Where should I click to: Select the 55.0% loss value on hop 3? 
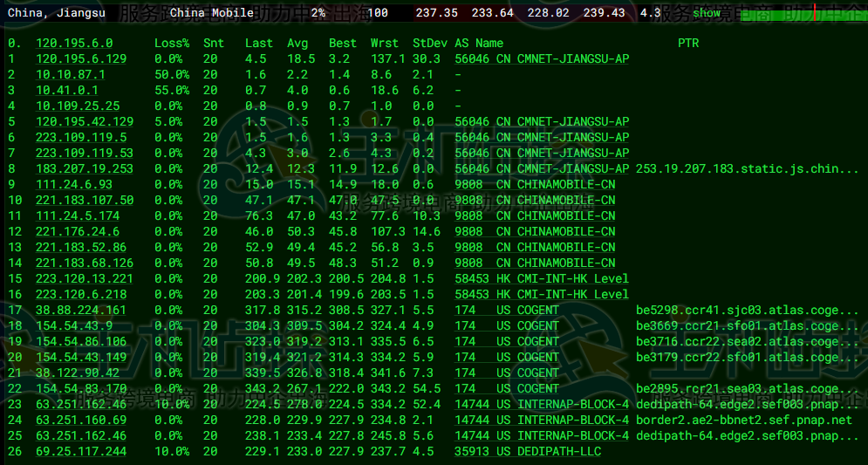pos(172,90)
